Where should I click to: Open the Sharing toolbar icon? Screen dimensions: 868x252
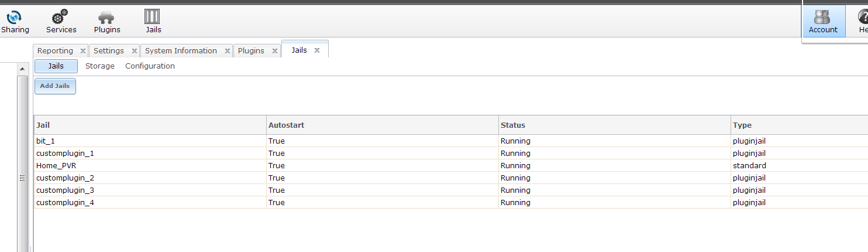pos(14,18)
